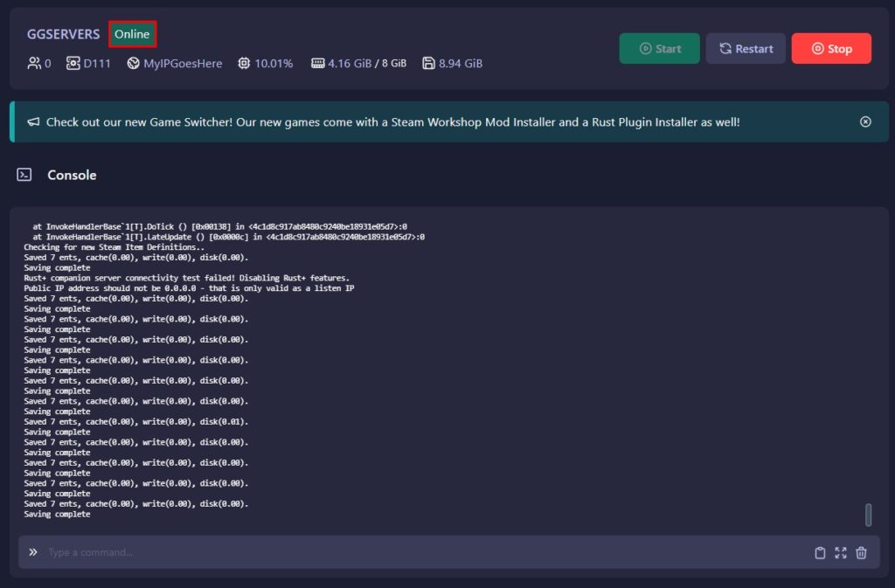
Task: Click the players count icon
Action: (34, 63)
